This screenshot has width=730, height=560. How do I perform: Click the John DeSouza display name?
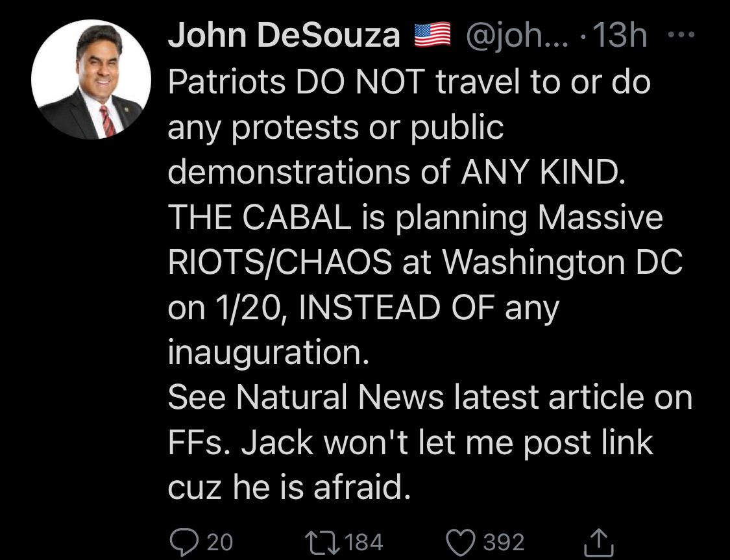284,36
